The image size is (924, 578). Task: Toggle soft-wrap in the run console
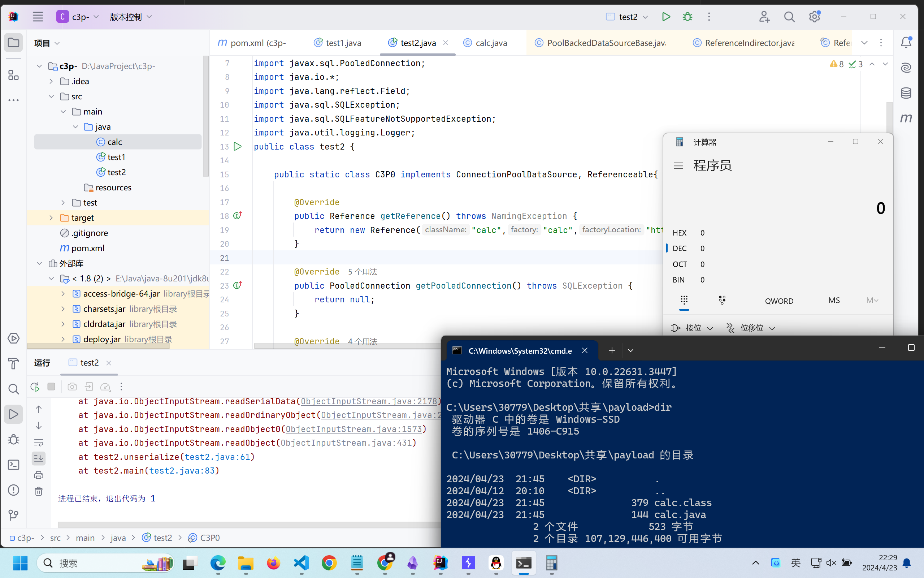[39, 442]
